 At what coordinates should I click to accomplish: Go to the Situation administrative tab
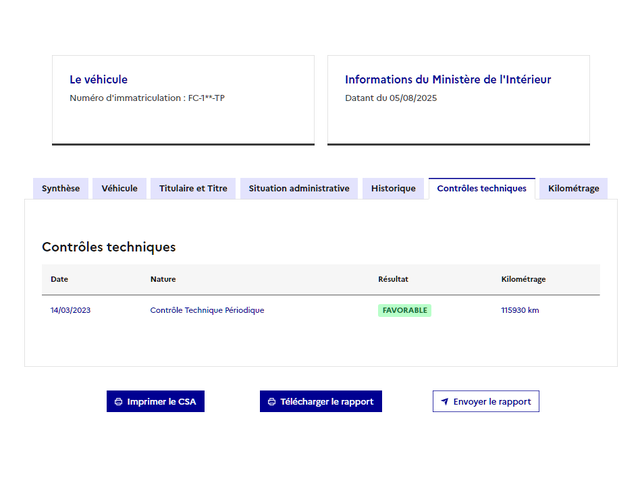pos(299,188)
